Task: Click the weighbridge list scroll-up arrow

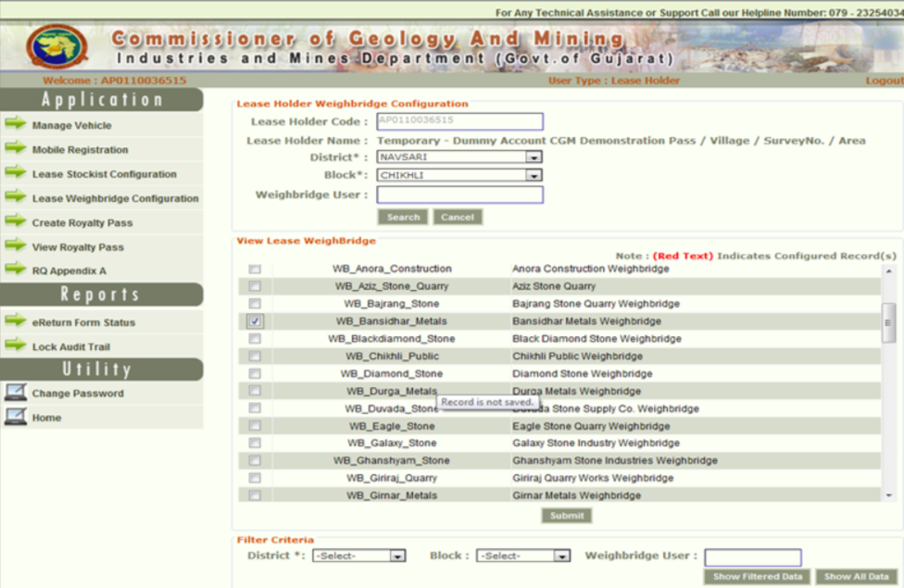Action: pyautogui.click(x=888, y=270)
